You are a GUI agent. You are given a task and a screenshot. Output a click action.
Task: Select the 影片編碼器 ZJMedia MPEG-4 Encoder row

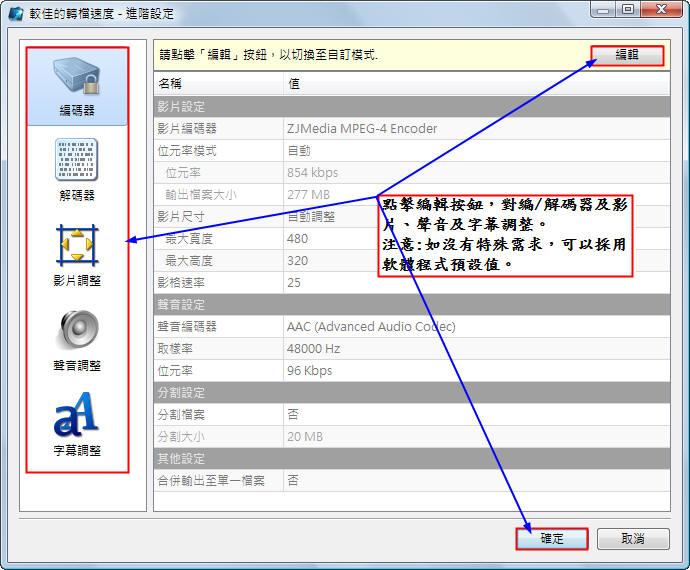[361, 128]
